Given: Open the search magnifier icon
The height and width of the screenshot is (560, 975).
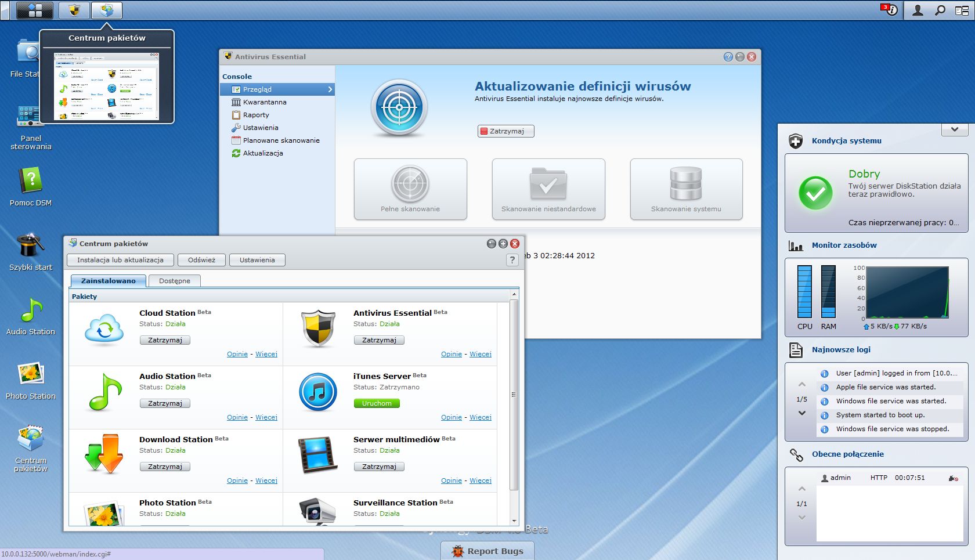Looking at the screenshot, I should [x=940, y=10].
